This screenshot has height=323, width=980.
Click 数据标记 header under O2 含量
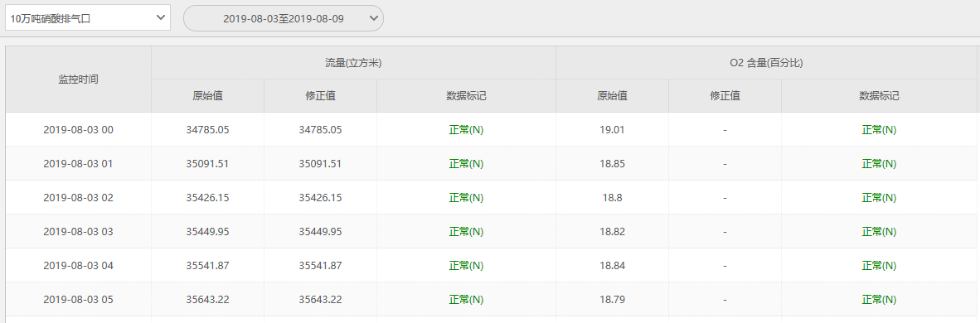[879, 96]
